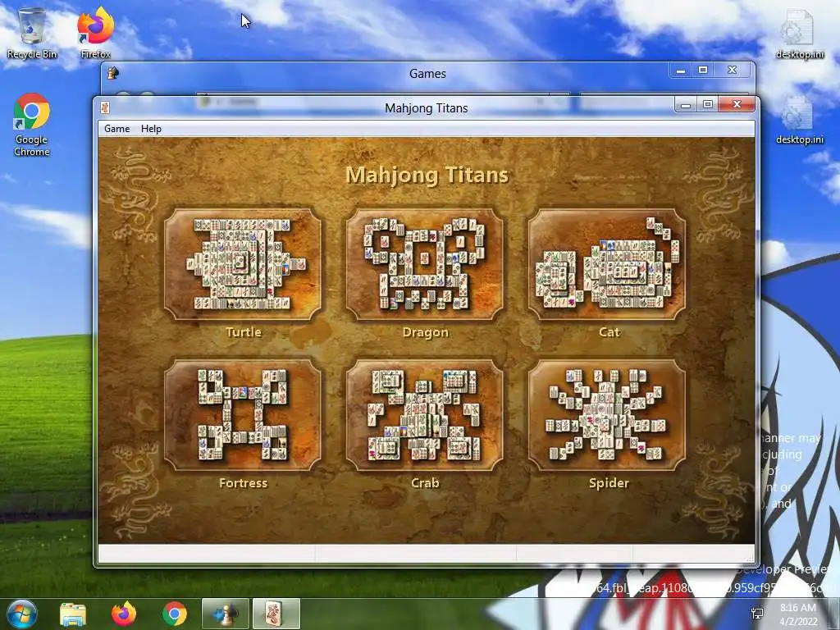
Task: Close the Games window
Action: (732, 71)
